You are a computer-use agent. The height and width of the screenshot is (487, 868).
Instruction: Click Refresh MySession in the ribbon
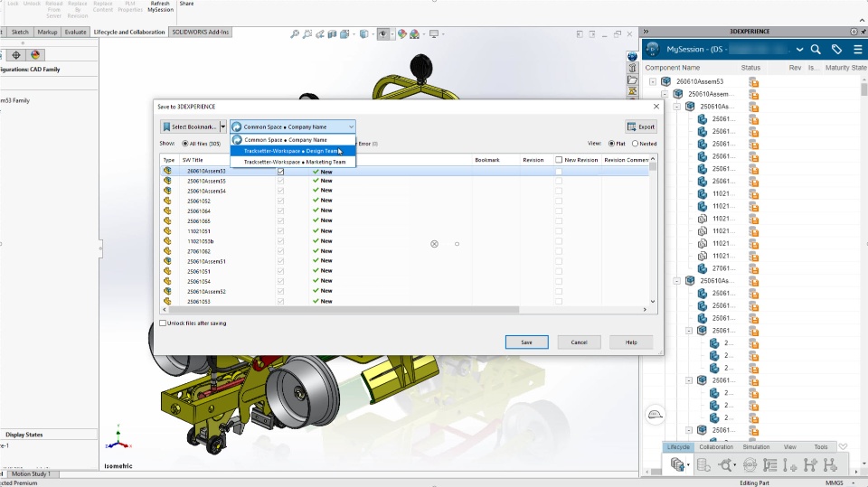[161, 6]
